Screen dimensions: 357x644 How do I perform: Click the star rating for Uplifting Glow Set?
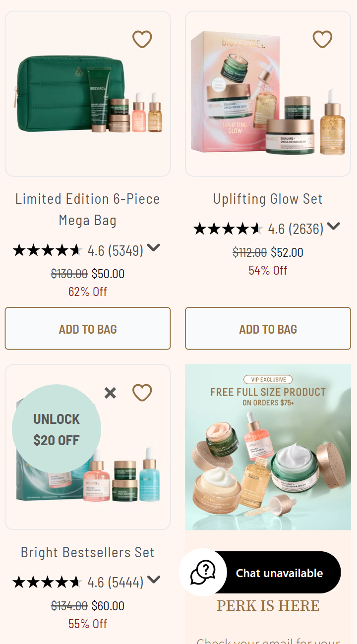[x=228, y=229]
